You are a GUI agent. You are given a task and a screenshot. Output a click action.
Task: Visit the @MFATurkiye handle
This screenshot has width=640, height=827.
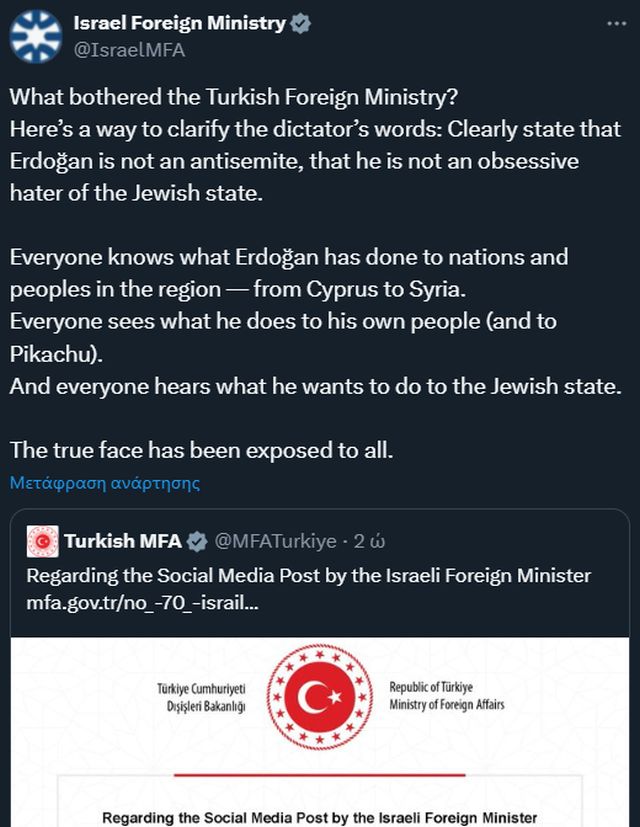(276, 541)
